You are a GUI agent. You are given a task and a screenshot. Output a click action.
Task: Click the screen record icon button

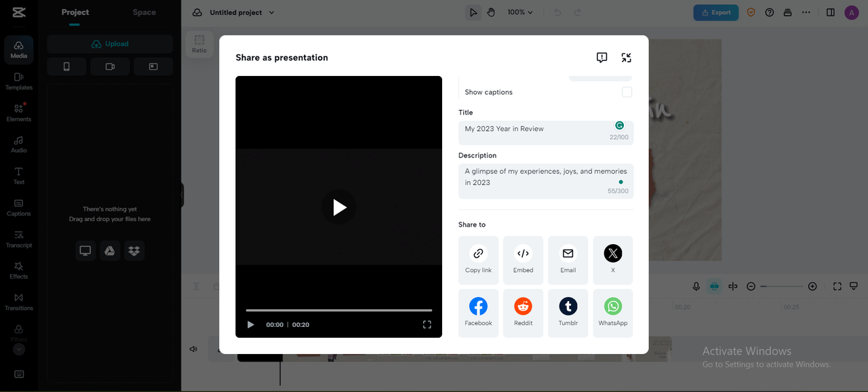point(153,66)
